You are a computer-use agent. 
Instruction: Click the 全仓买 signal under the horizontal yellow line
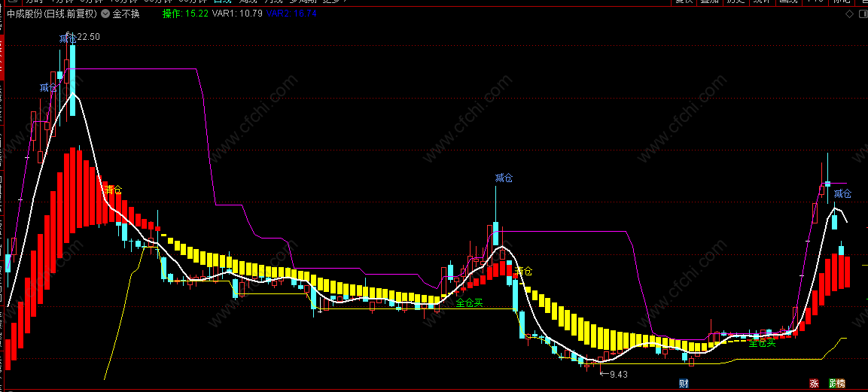point(470,302)
